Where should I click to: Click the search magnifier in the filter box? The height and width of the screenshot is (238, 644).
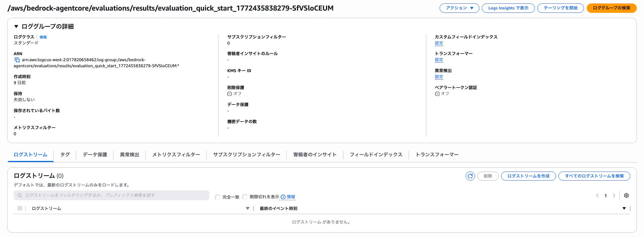click(20, 195)
